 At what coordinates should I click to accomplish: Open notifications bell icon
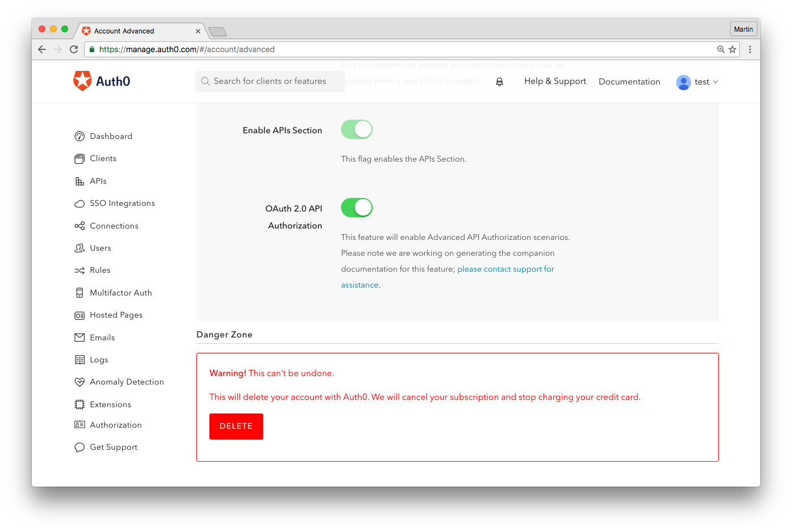tap(499, 82)
